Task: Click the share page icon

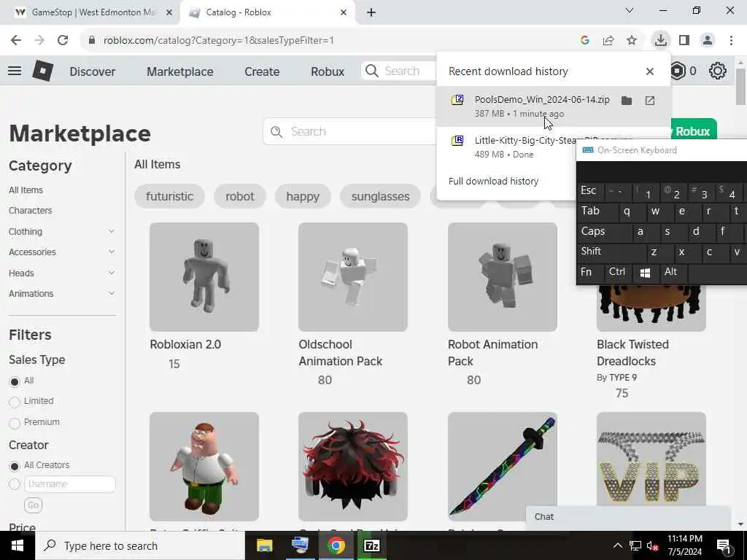Action: pyautogui.click(x=608, y=41)
